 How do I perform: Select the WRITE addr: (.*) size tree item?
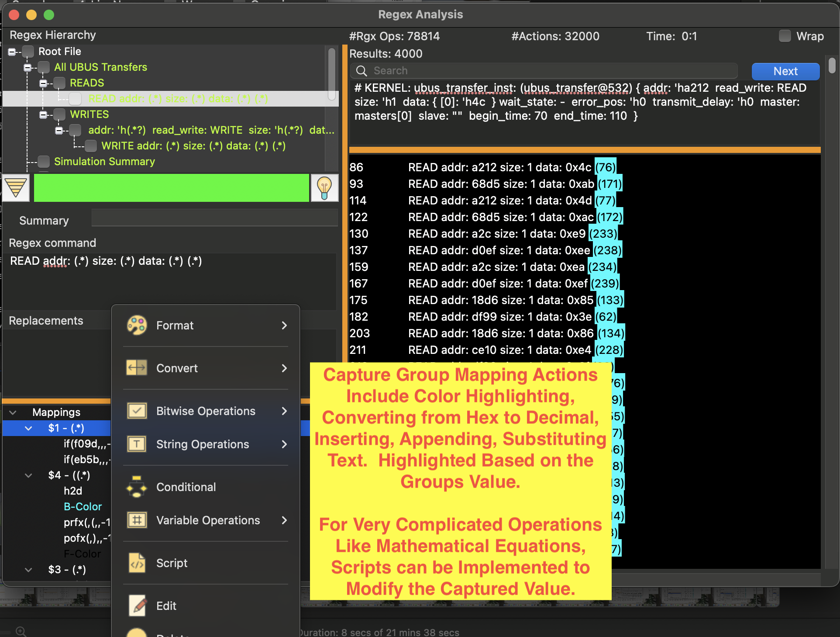coord(193,146)
